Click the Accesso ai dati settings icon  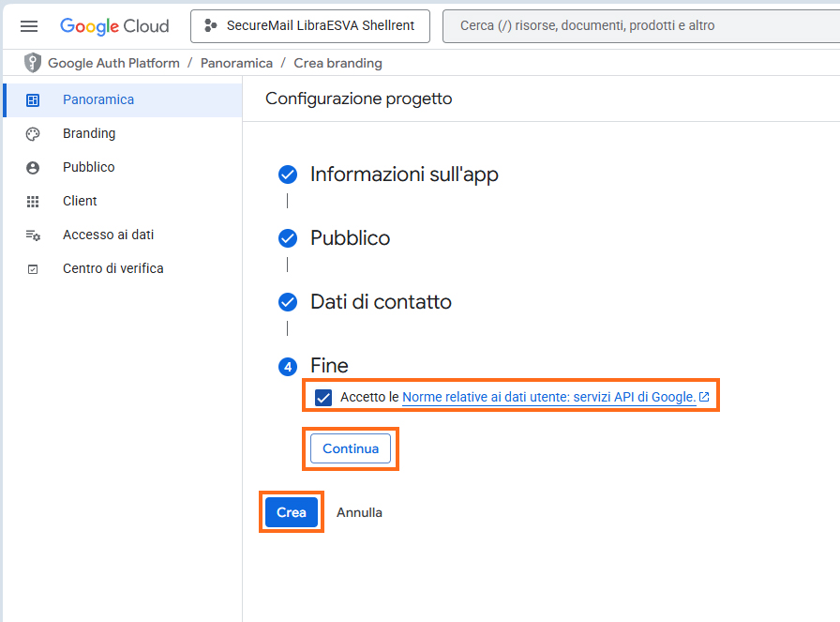33,235
